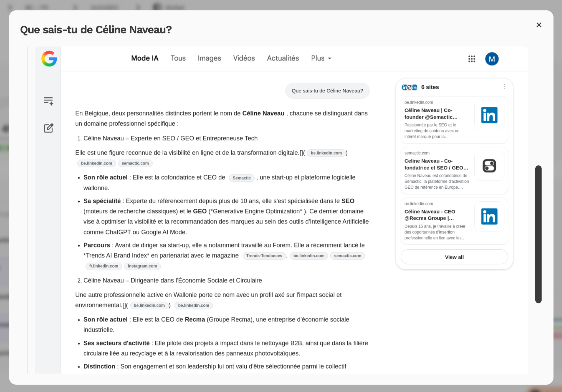This screenshot has width=562, height=392.
Task: Open the M account avatar
Action: (492, 59)
